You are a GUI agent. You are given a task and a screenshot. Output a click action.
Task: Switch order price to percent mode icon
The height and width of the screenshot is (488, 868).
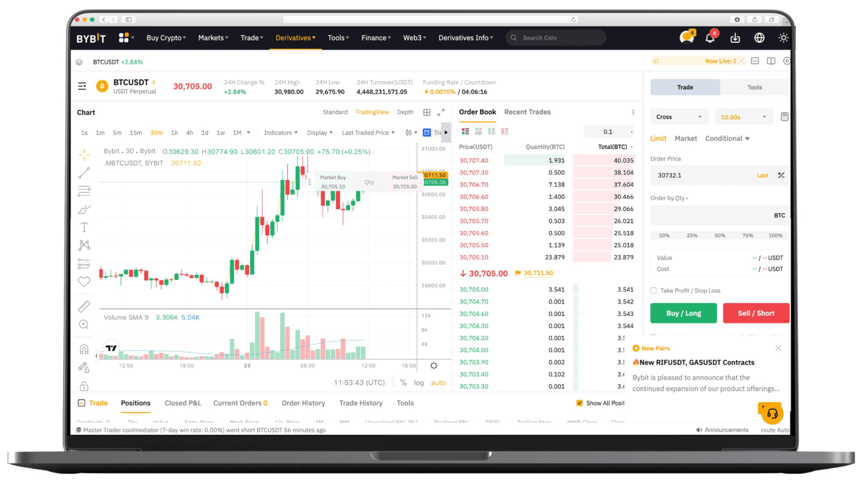tap(781, 175)
